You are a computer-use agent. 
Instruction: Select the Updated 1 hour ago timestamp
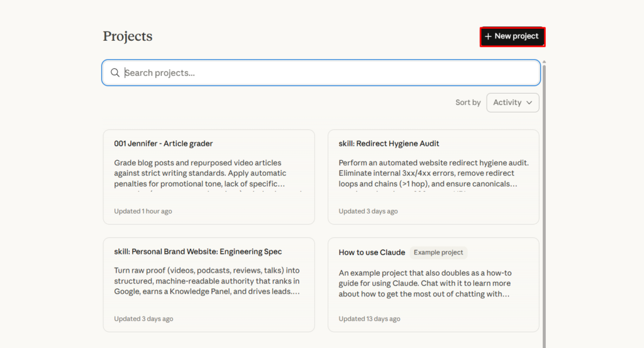pos(143,211)
